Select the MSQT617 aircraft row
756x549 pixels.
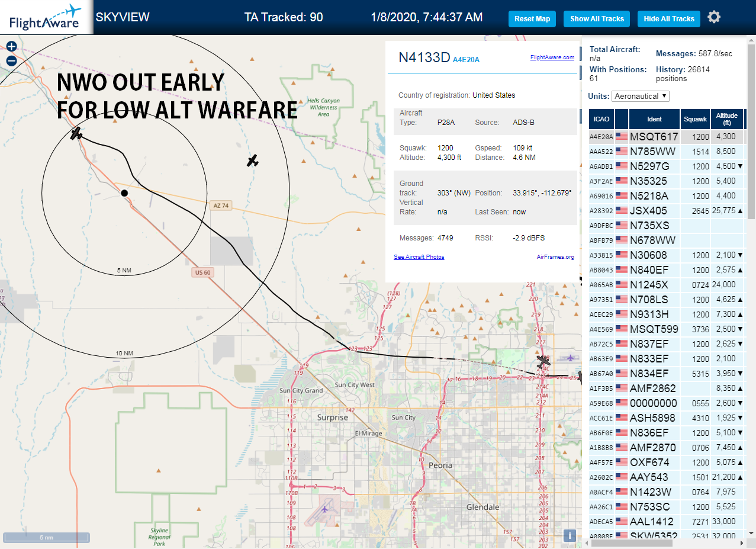coord(667,137)
